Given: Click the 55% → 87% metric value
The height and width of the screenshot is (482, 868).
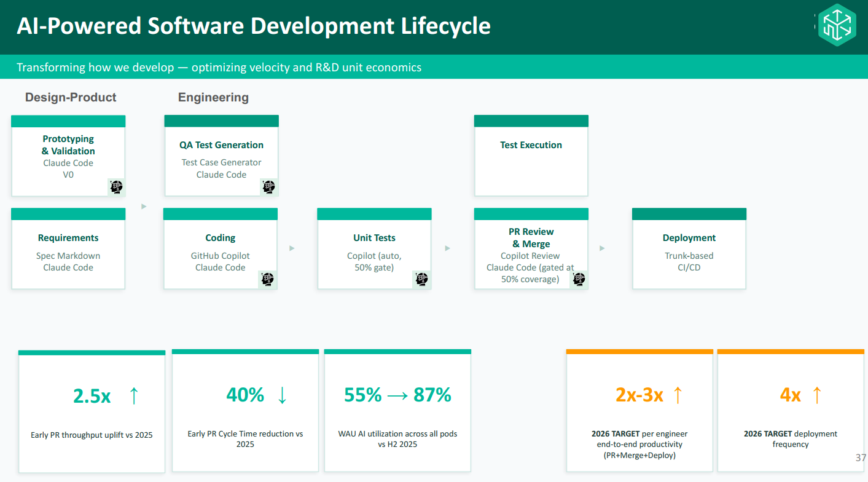Looking at the screenshot, I should pos(397,395).
